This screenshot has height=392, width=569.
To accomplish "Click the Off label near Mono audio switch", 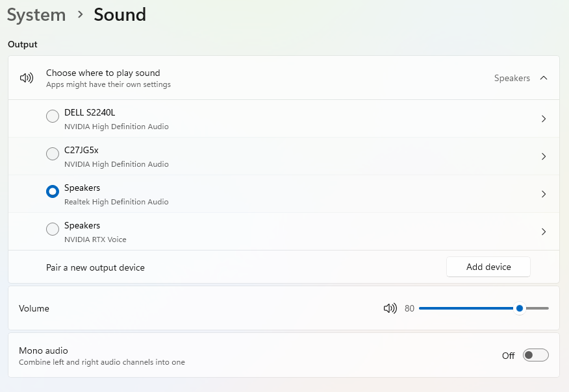I will (508, 355).
